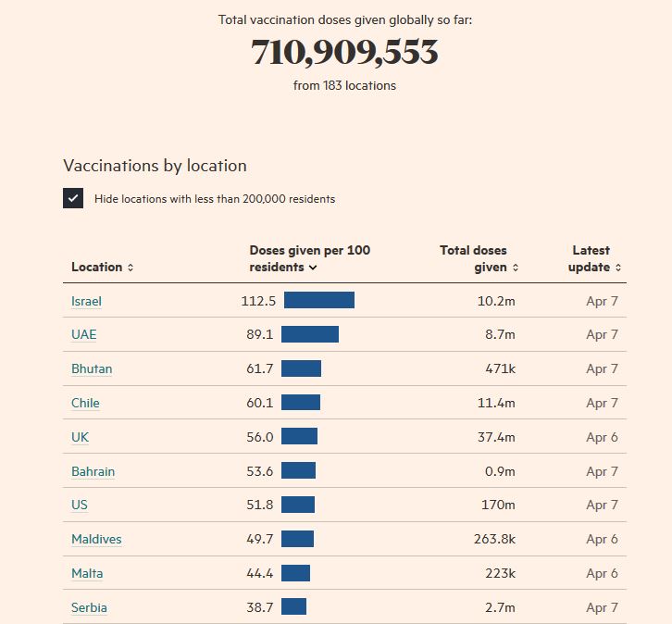Image resolution: width=672 pixels, height=624 pixels.
Task: Open the Maldives location link
Action: click(96, 539)
